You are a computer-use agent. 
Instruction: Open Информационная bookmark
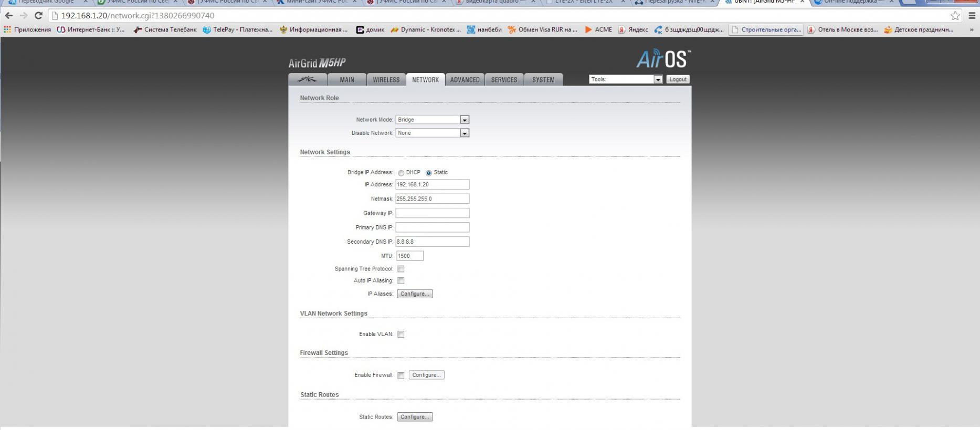pyautogui.click(x=313, y=29)
